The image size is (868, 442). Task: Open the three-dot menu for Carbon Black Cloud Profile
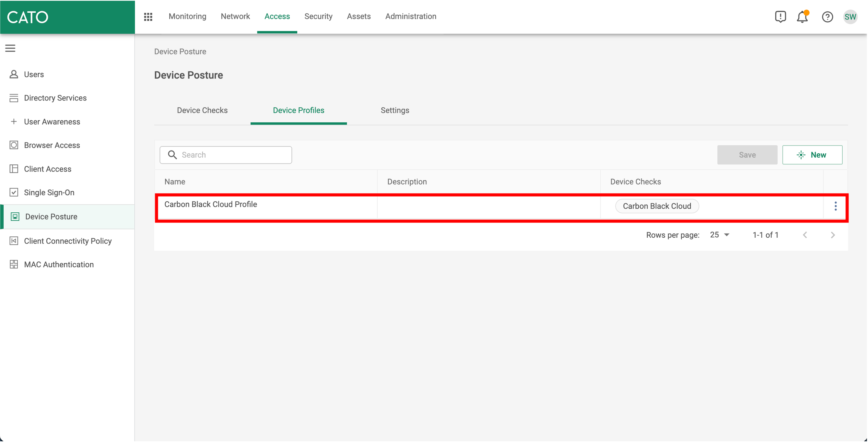[x=835, y=206]
